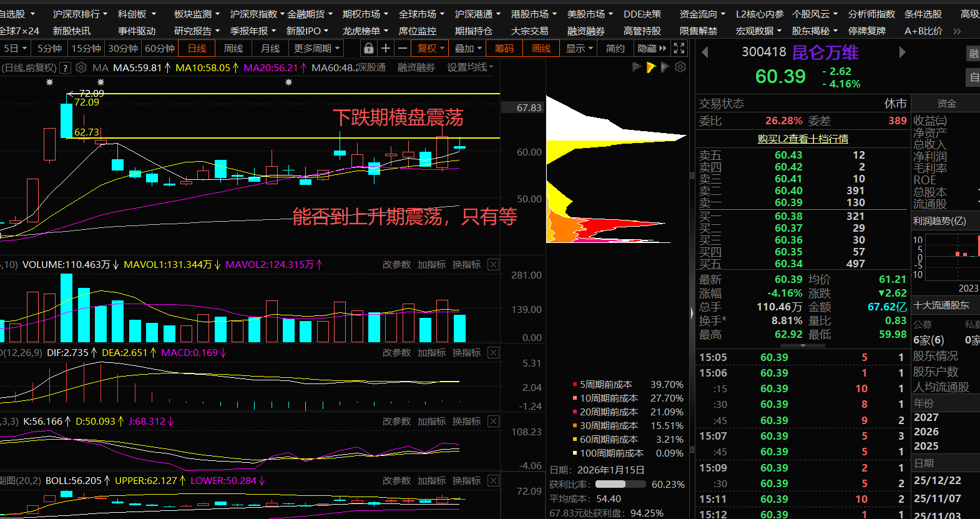Open the 条件选股 menu item
Image resolution: width=980 pixels, height=519 pixels.
[923, 14]
